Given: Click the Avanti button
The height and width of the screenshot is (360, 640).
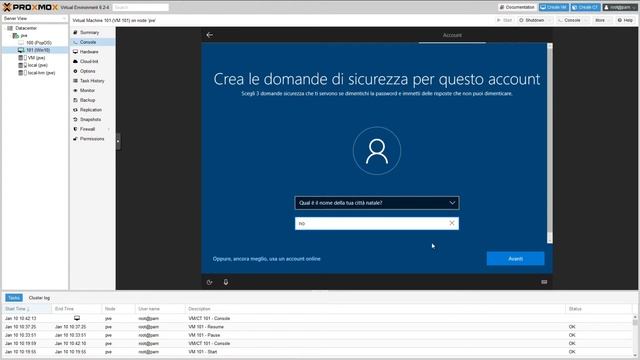Looking at the screenshot, I should pos(515,259).
